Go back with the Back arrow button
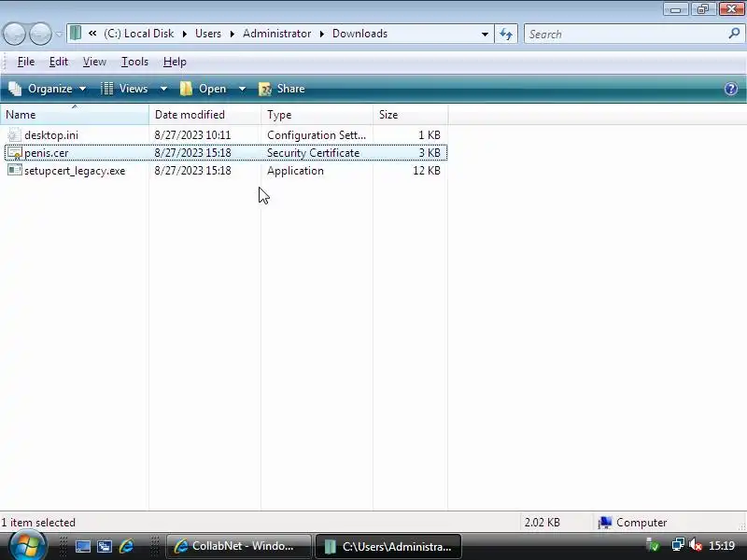Image resolution: width=747 pixels, height=560 pixels. point(14,34)
